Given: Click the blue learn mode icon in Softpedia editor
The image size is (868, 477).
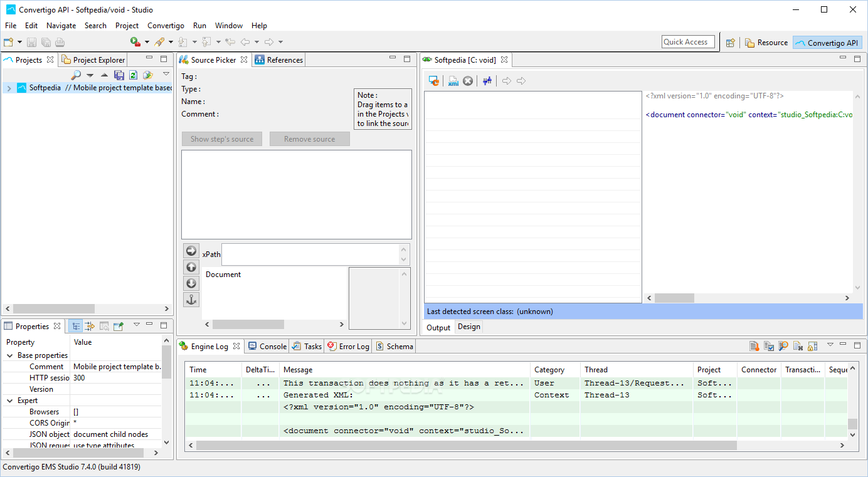Looking at the screenshot, I should point(487,81).
